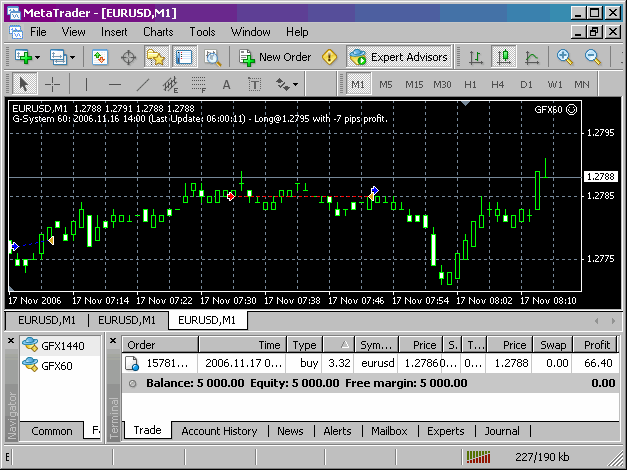Select the text A tool
627x470 pixels.
point(226,84)
